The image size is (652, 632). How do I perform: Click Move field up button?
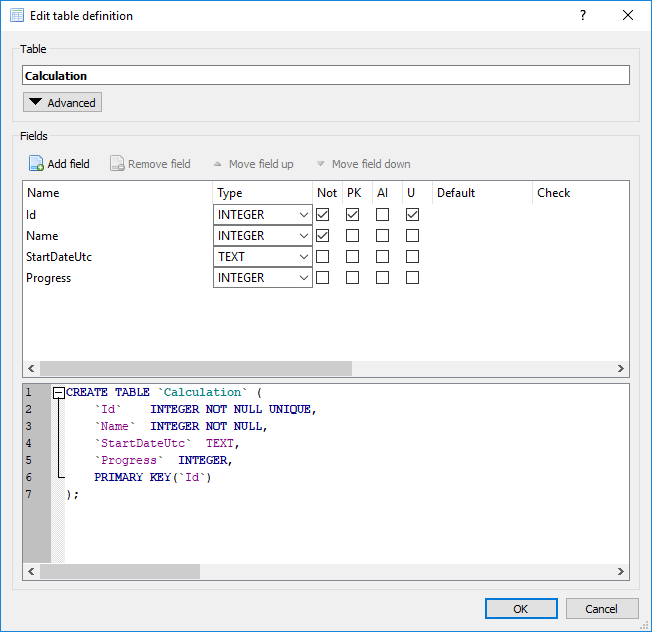tap(254, 164)
